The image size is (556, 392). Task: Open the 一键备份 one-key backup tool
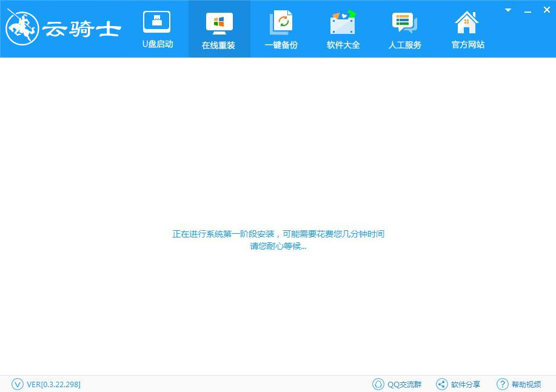[281, 28]
